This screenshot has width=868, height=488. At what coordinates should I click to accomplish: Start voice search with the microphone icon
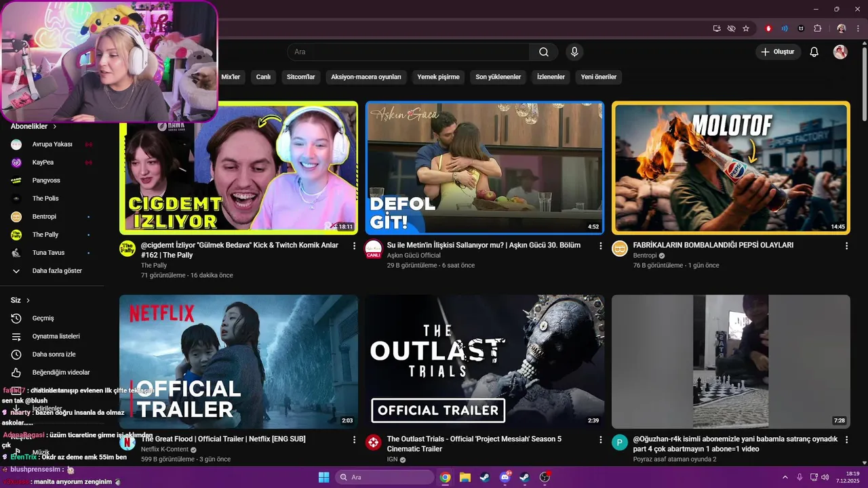click(x=574, y=52)
